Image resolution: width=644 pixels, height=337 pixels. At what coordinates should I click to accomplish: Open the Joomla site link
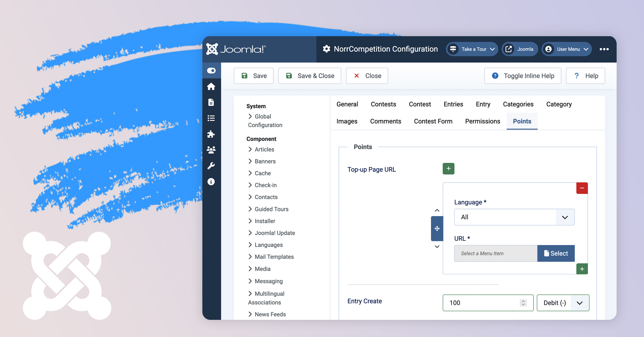pyautogui.click(x=520, y=49)
